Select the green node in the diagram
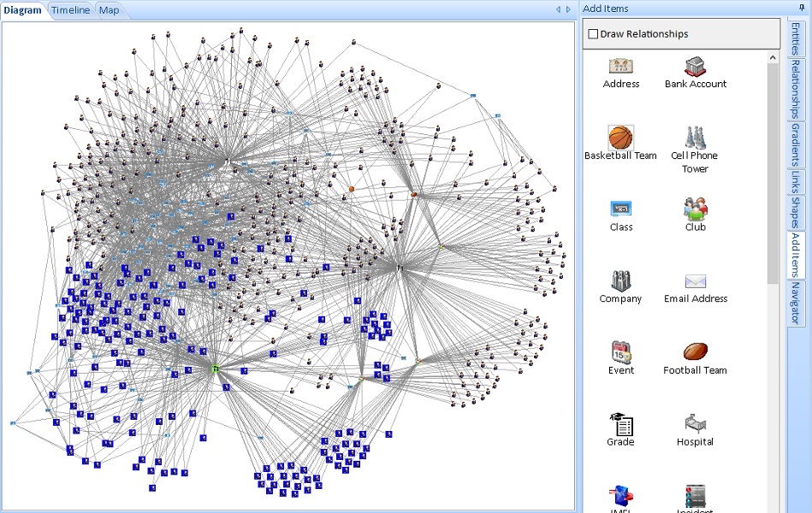The height and width of the screenshot is (513, 812). [216, 369]
